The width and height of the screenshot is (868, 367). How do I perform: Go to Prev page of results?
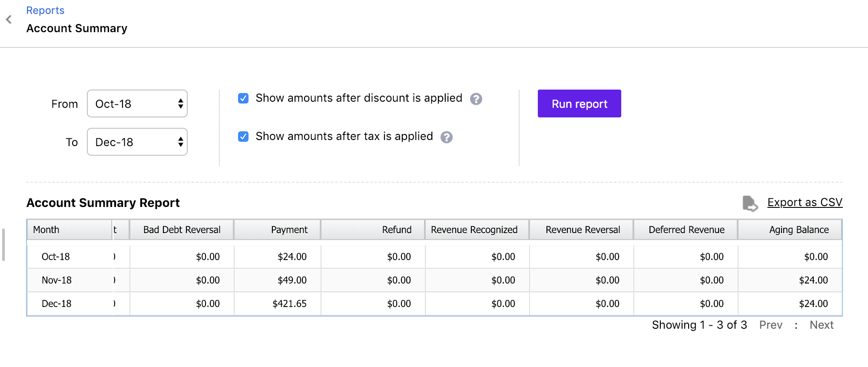[x=771, y=325]
